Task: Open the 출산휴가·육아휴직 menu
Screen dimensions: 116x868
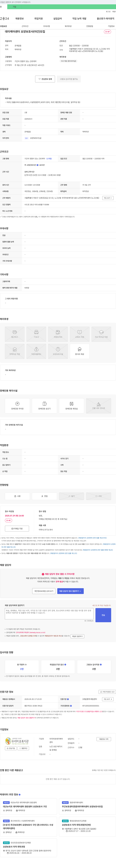Action: click(x=105, y=19)
